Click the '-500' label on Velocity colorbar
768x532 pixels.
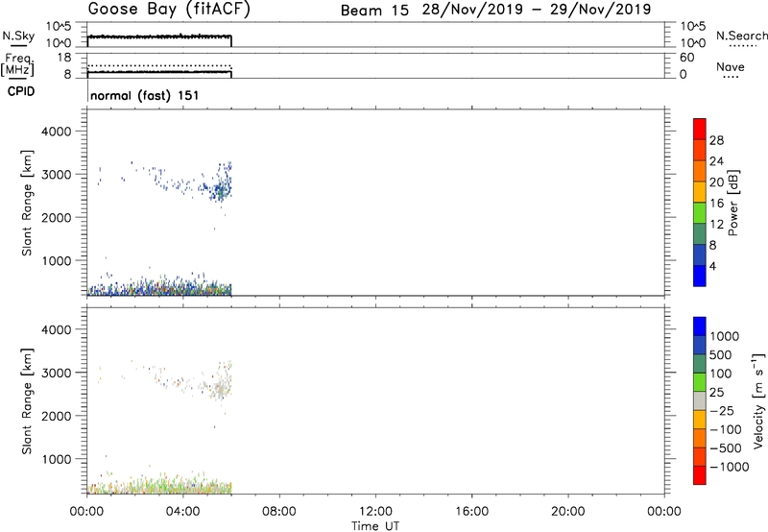point(726,447)
